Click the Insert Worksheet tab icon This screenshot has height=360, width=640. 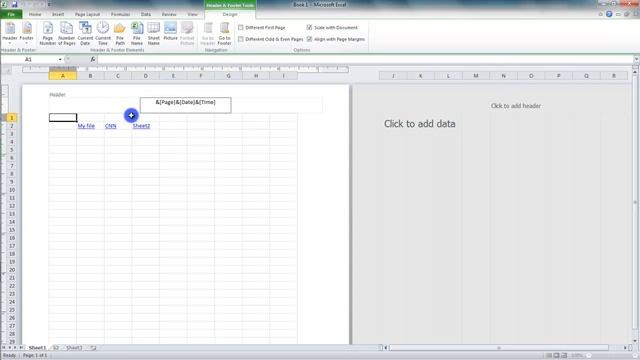pyautogui.click(x=93, y=348)
